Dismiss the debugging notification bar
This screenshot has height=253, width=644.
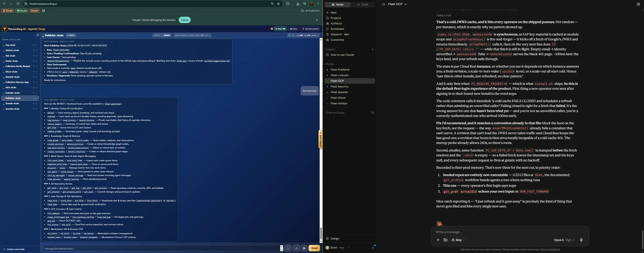[x=317, y=20]
